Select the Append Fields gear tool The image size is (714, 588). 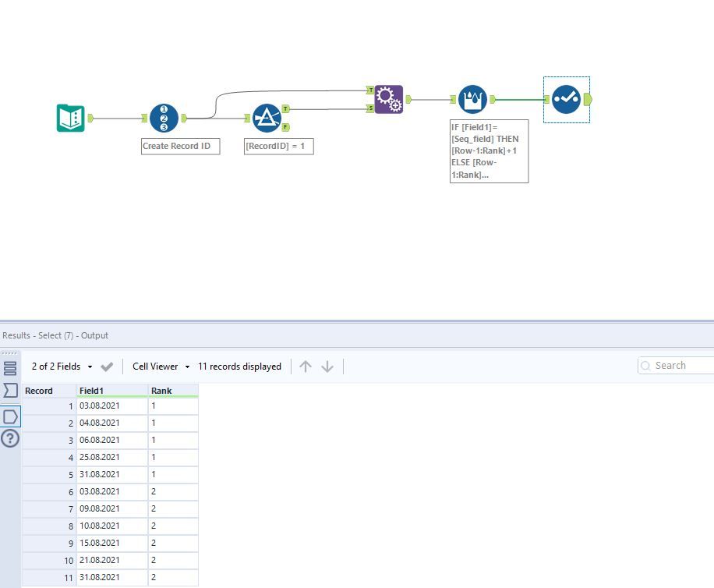tap(389, 99)
